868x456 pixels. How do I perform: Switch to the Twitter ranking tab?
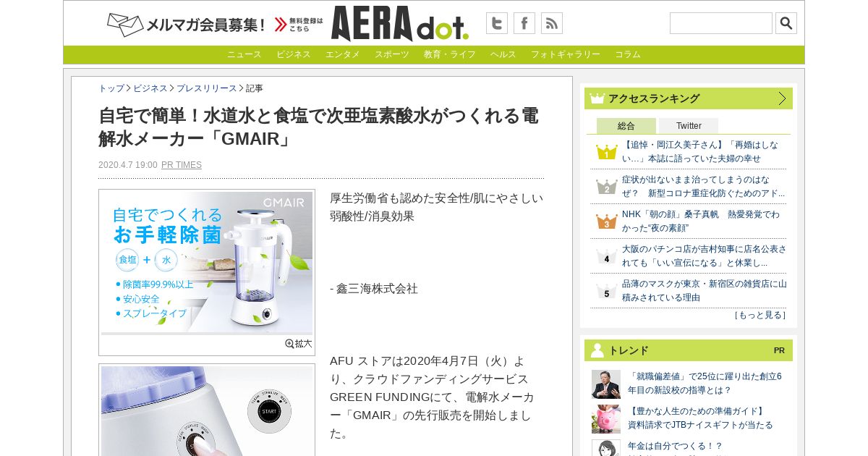click(x=689, y=126)
